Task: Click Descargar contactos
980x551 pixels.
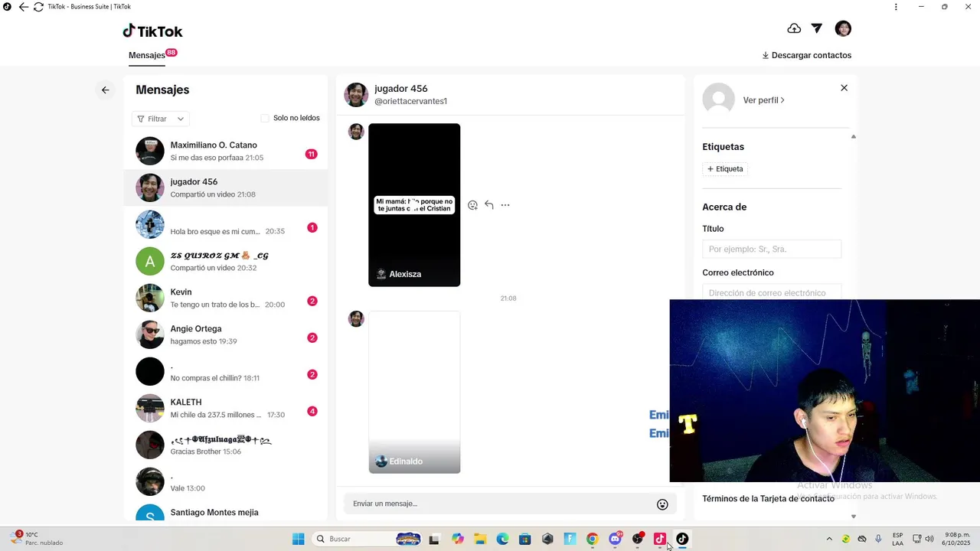Action: (806, 55)
